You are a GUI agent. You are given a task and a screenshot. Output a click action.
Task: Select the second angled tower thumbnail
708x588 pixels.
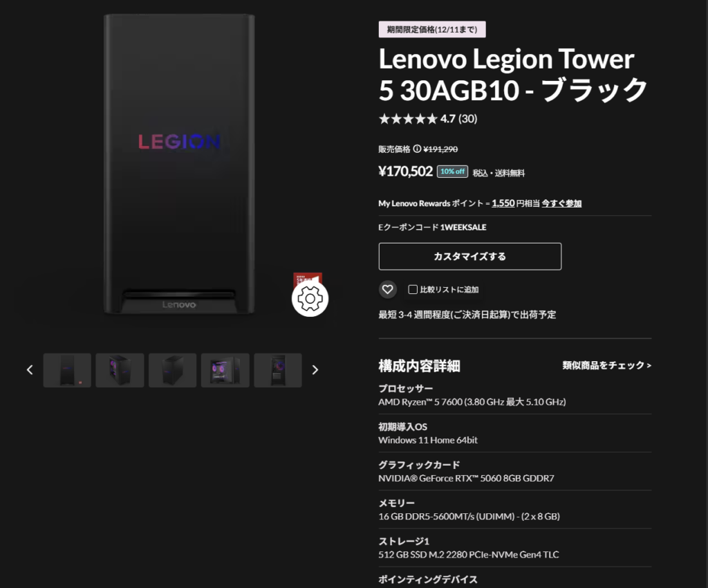pyautogui.click(x=120, y=370)
